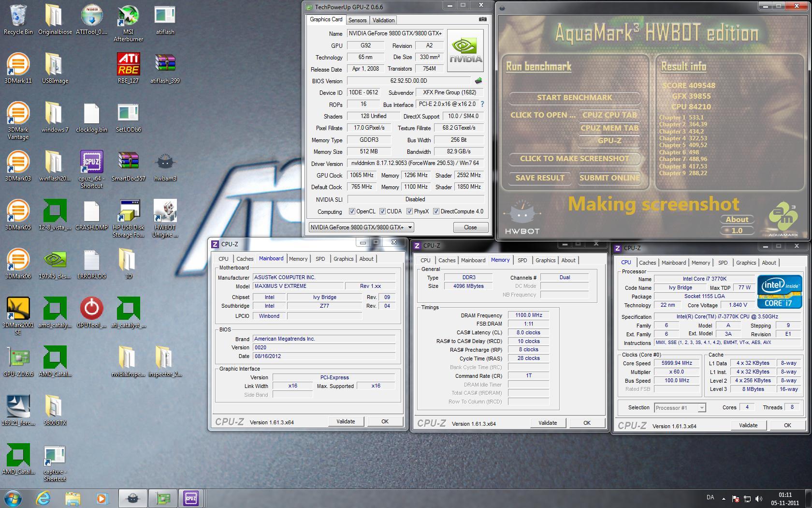Viewport: 812px width, 508px height.
Task: Select Graphics tab in CPU-Z CPU window
Action: 746,263
